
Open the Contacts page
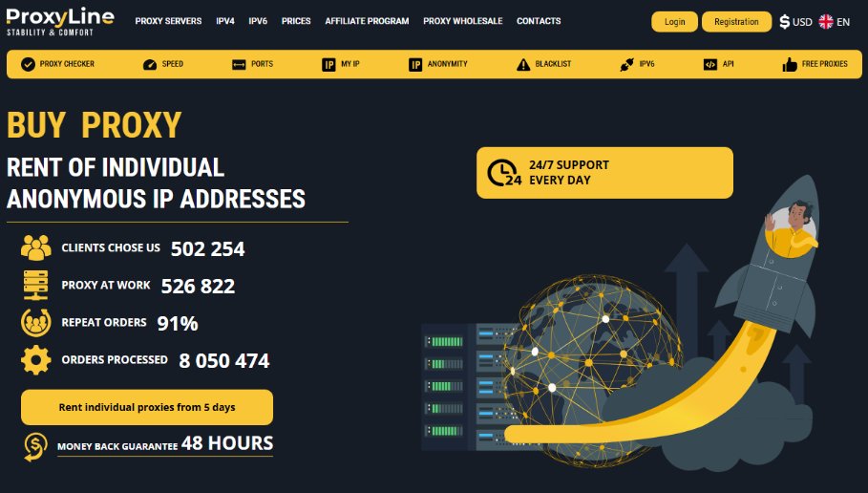(x=539, y=21)
